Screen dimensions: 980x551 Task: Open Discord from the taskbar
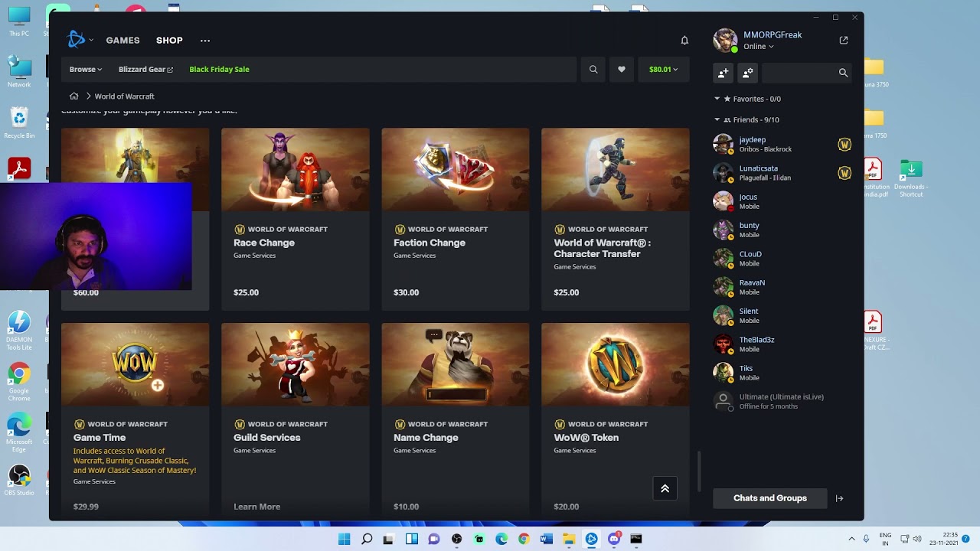click(614, 539)
